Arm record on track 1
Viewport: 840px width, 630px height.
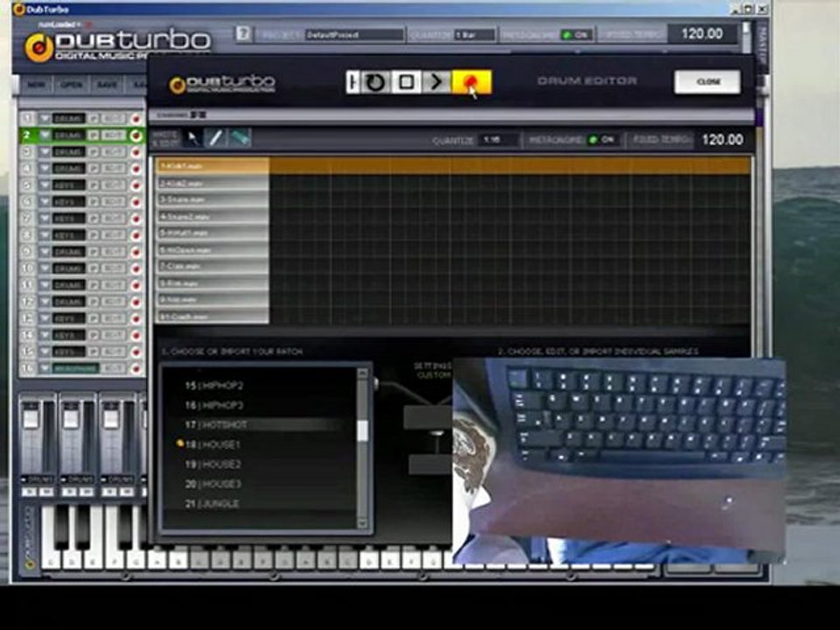136,118
